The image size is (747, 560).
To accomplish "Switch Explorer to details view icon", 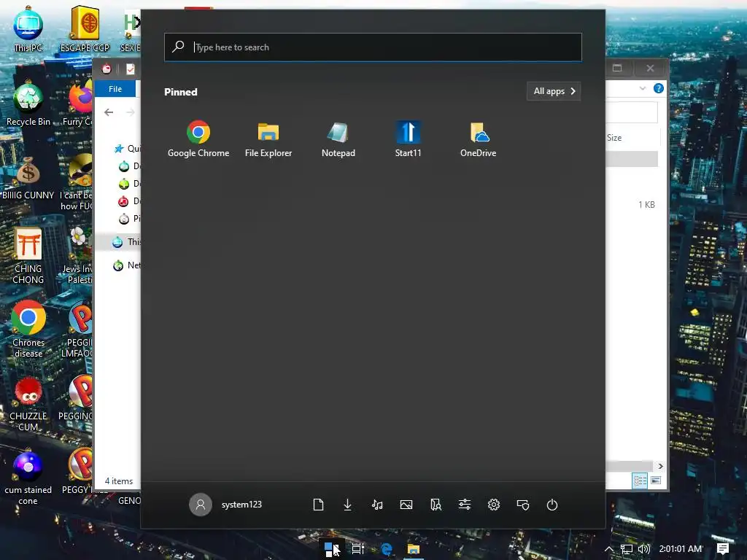I will [640, 481].
